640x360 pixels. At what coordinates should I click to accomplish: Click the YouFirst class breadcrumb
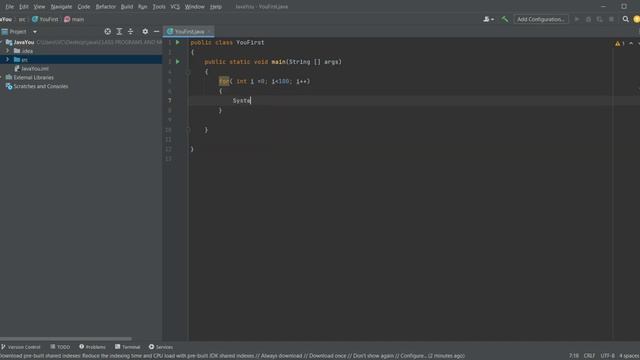(45, 19)
